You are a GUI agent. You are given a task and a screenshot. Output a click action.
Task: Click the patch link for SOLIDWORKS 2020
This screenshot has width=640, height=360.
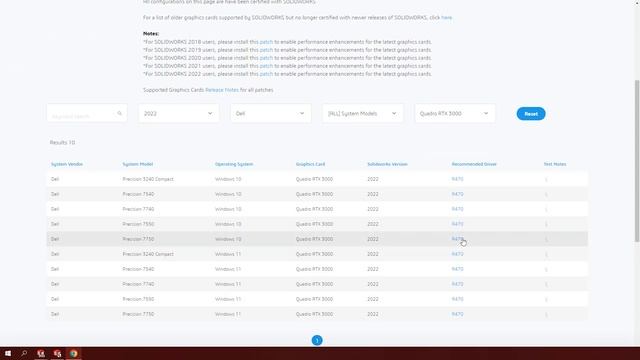click(x=266, y=58)
